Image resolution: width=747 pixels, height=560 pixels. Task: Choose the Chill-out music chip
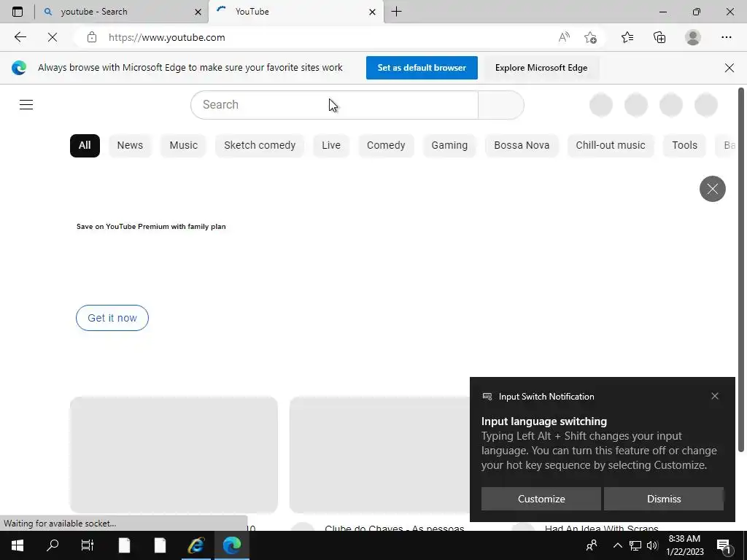pos(611,145)
